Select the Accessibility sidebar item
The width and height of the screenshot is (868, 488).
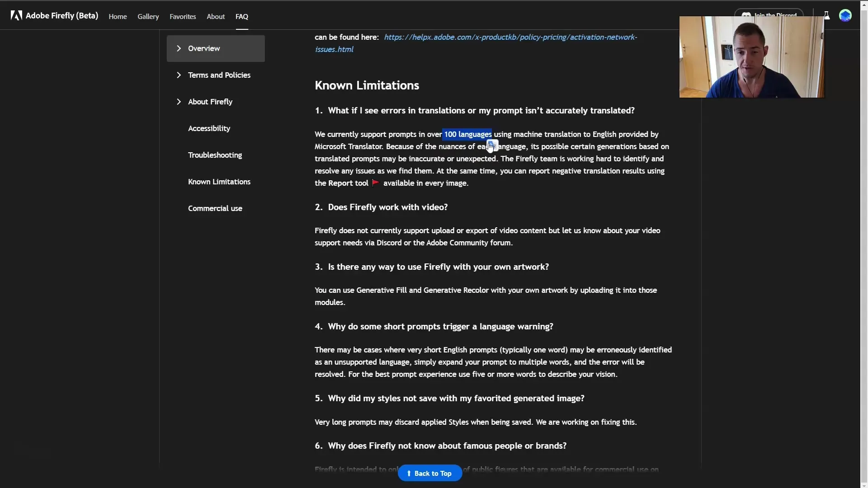tap(209, 127)
